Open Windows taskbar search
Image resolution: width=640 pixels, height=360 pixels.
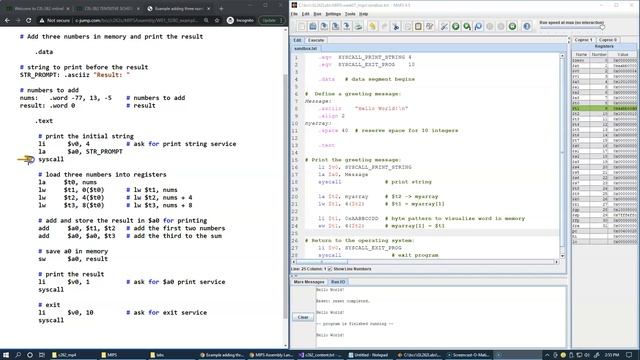(18, 355)
